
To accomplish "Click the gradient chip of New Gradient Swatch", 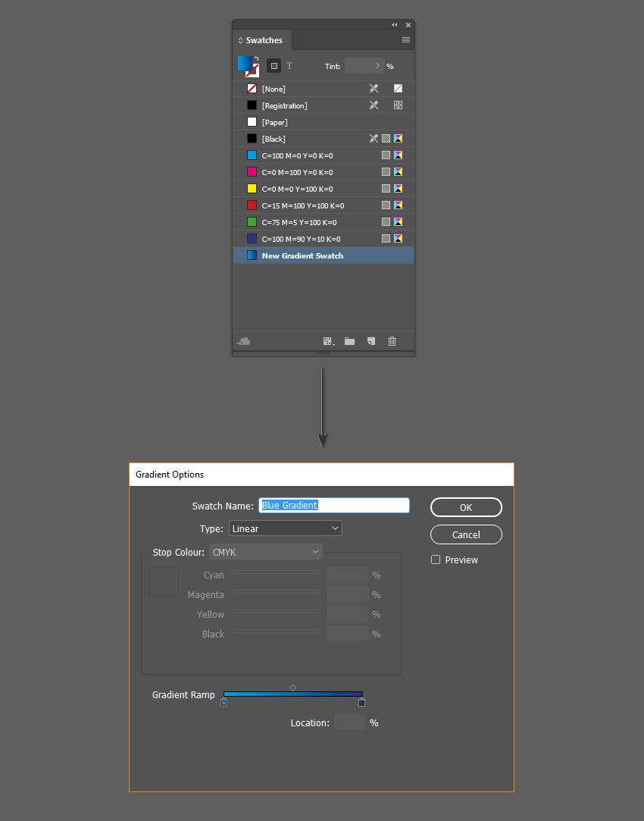I will (252, 255).
